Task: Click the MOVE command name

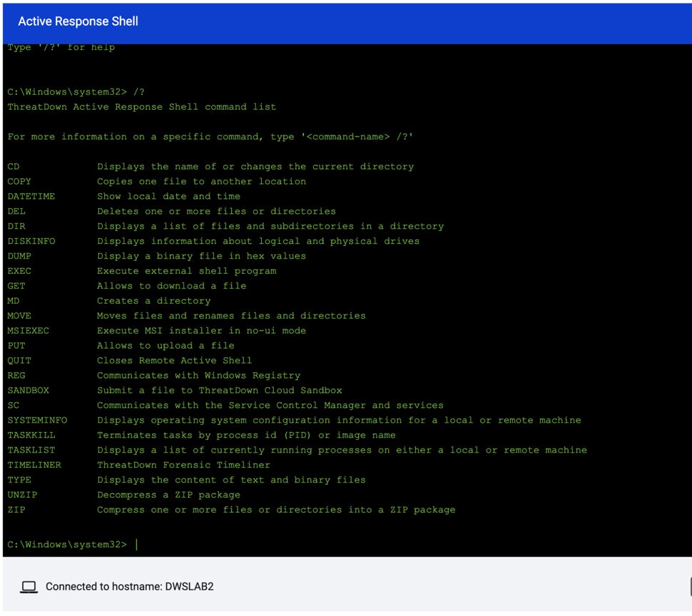Action: (x=19, y=316)
